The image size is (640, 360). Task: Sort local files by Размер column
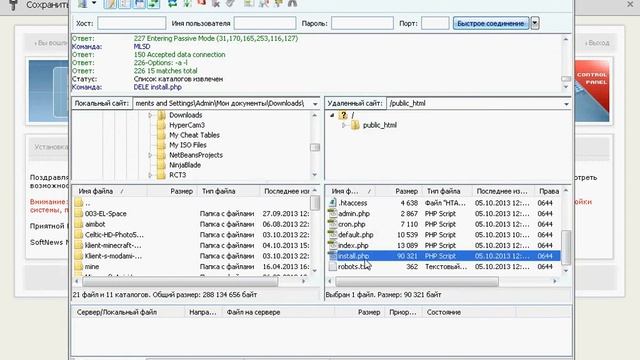point(173,191)
